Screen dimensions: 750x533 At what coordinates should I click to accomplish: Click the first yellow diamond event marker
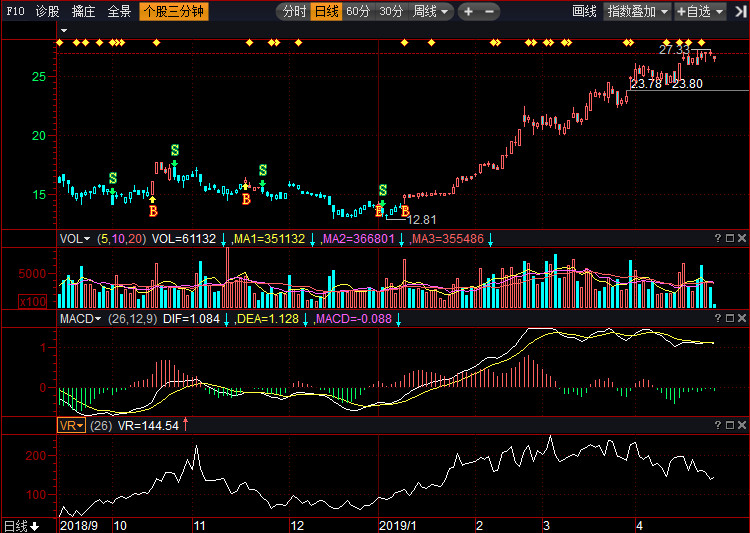(x=62, y=43)
